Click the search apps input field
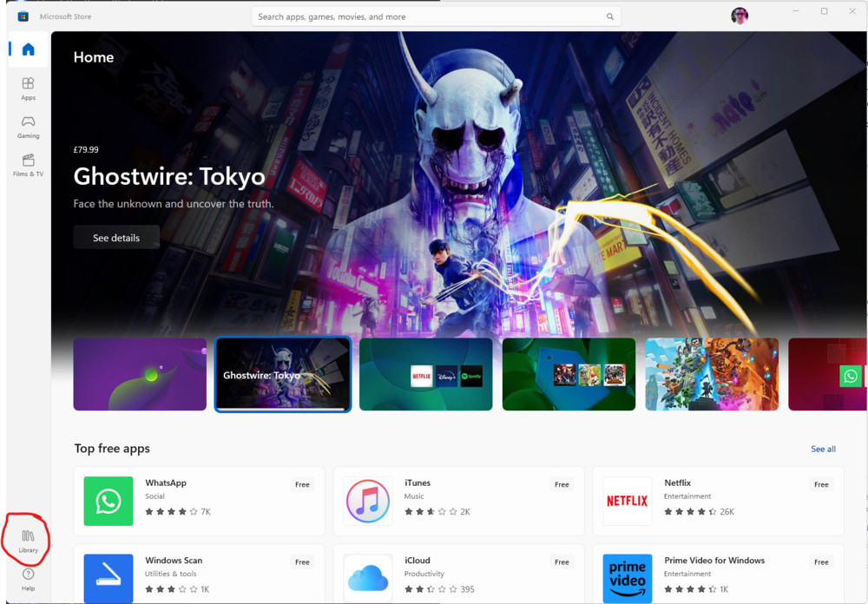The width and height of the screenshot is (868, 604). point(437,16)
